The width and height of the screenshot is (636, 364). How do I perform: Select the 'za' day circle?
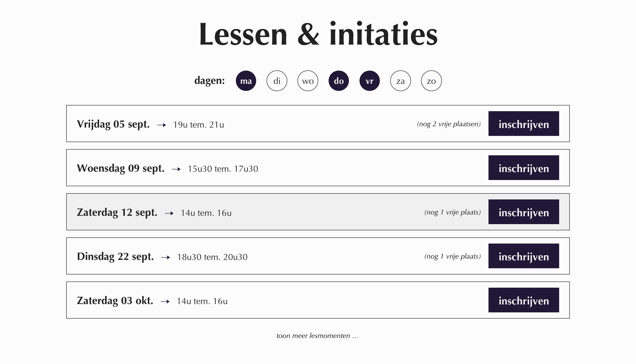(401, 81)
